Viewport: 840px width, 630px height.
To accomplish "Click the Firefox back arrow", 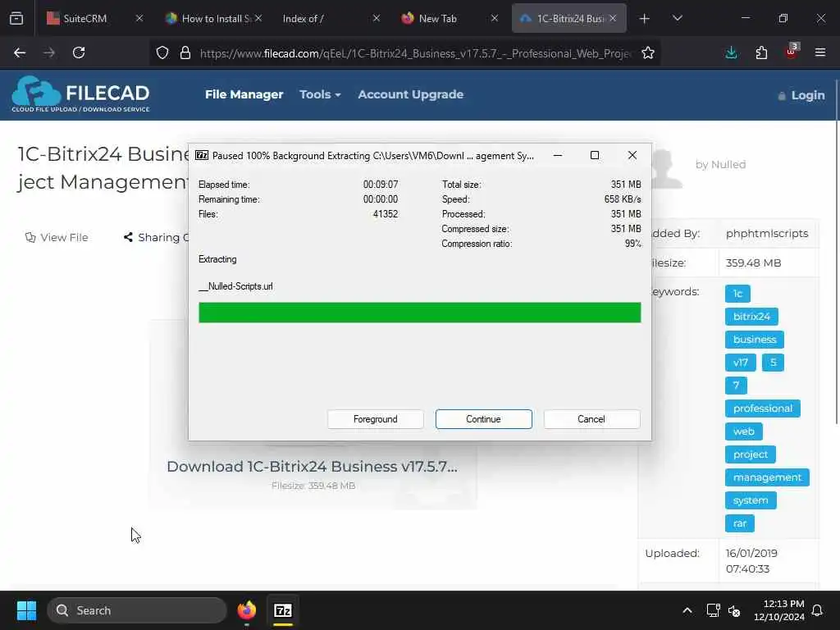I will coord(20,52).
